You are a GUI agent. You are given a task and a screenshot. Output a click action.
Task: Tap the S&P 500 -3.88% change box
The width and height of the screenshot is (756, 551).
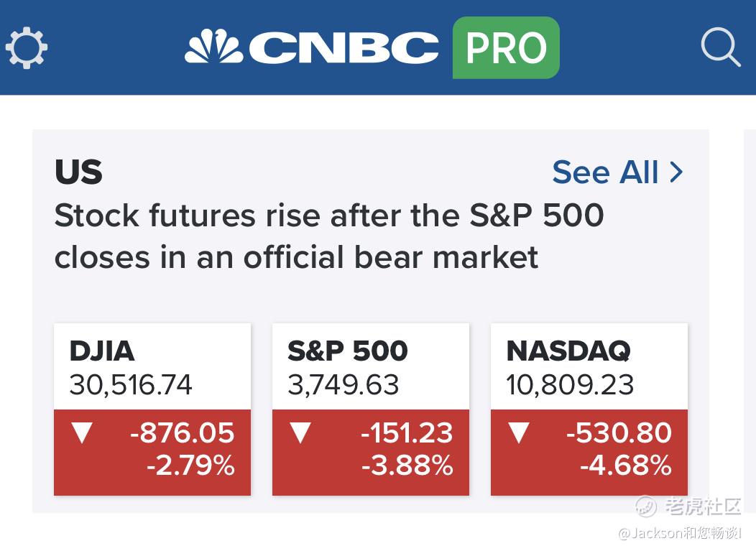pyautogui.click(x=371, y=452)
